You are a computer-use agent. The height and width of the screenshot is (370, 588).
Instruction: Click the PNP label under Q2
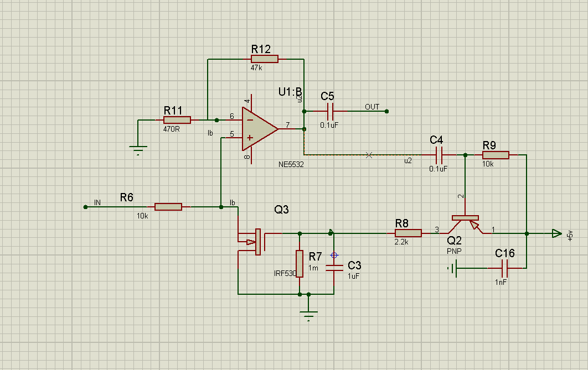tap(454, 251)
